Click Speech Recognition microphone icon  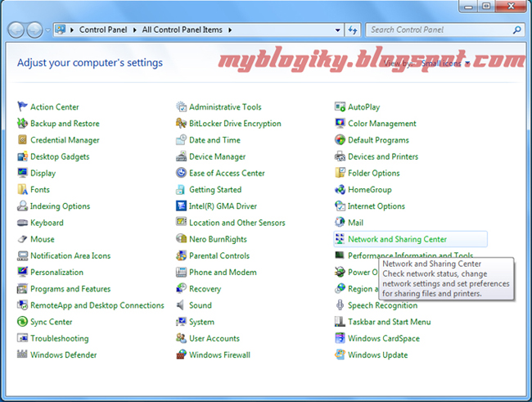coord(340,305)
